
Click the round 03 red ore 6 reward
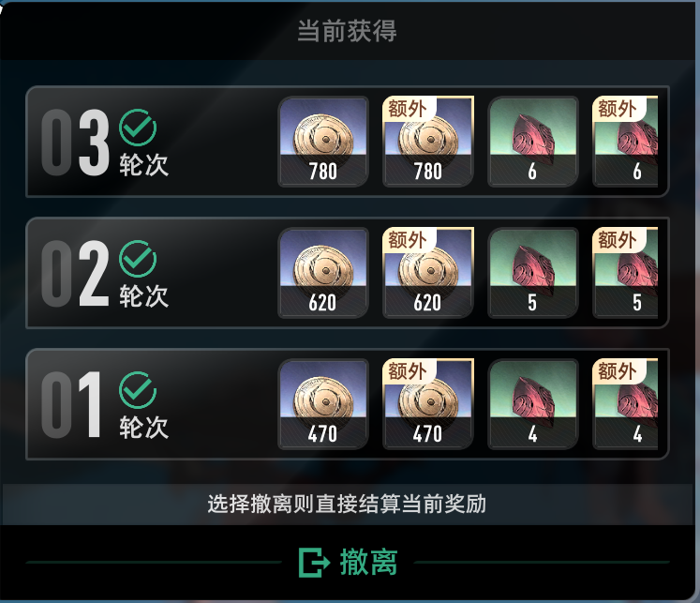tap(533, 142)
